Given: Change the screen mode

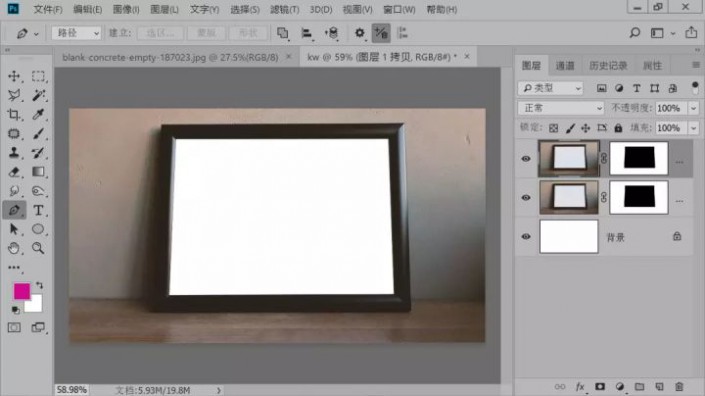Looking at the screenshot, I should [x=38, y=327].
